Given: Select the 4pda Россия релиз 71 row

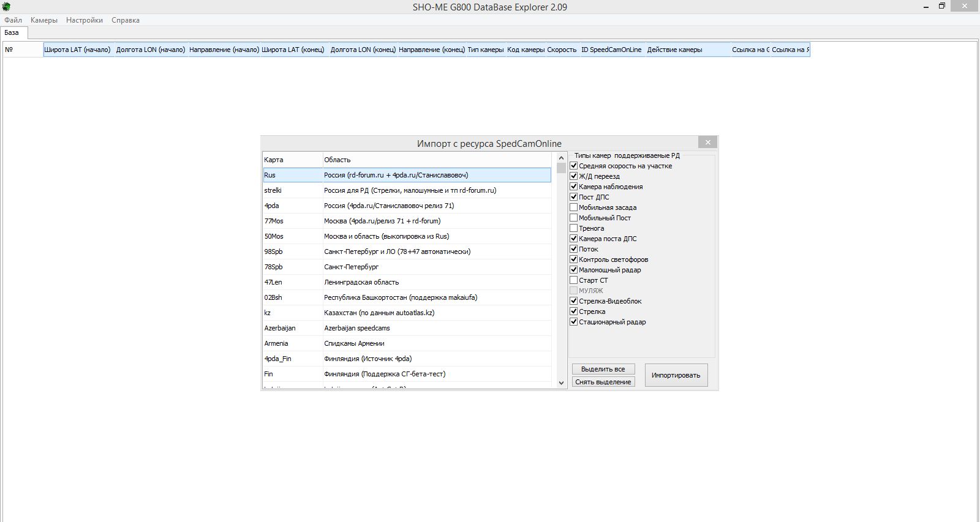Looking at the screenshot, I should 407,206.
